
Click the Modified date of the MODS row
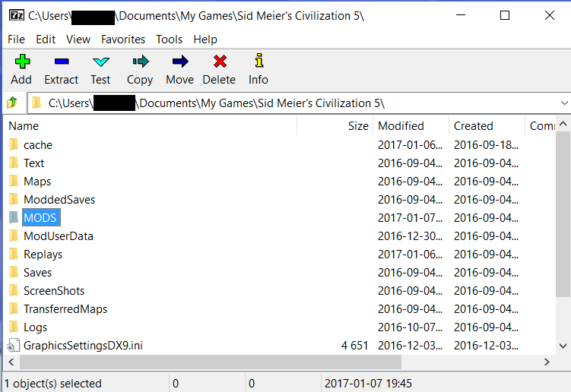(x=410, y=218)
